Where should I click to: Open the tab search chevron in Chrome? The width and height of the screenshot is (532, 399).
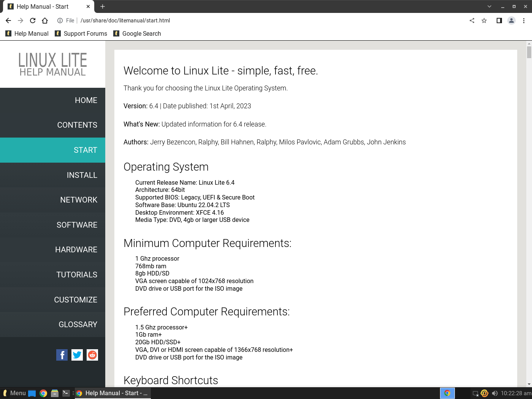(489, 6)
